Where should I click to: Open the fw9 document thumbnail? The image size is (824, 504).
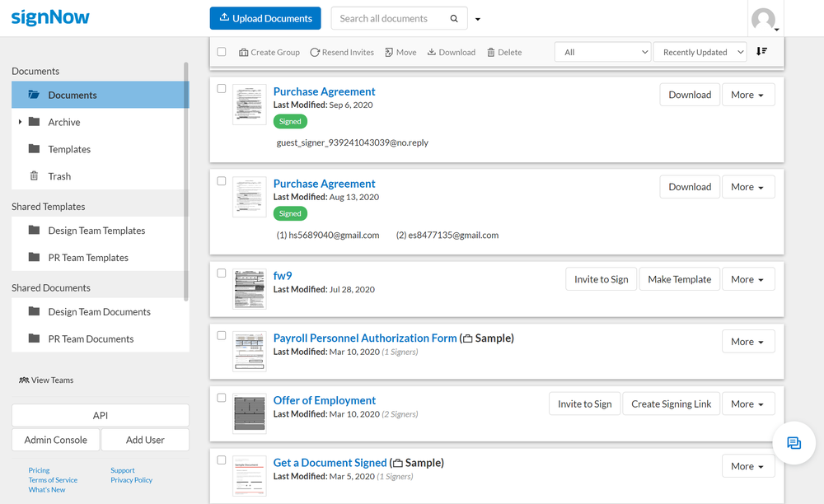[249, 289]
